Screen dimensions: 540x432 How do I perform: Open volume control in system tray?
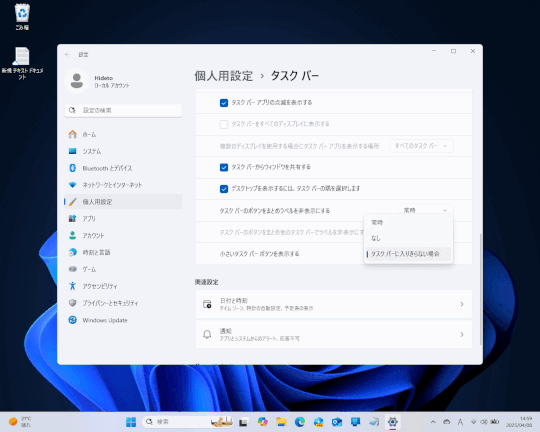(x=484, y=422)
